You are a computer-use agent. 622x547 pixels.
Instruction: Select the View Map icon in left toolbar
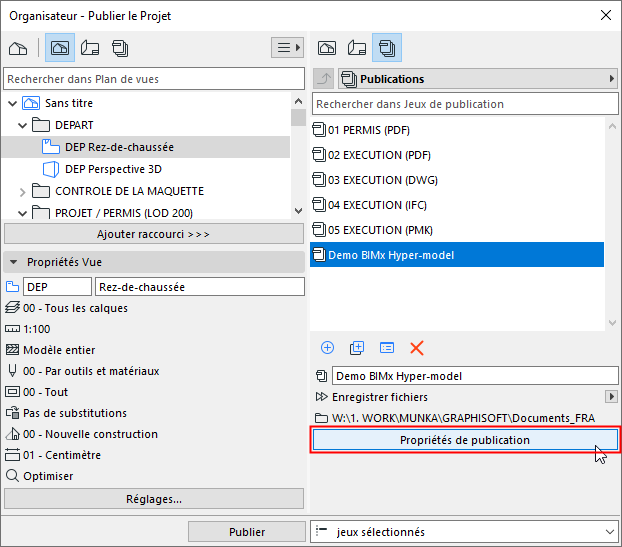pyautogui.click(x=60, y=48)
